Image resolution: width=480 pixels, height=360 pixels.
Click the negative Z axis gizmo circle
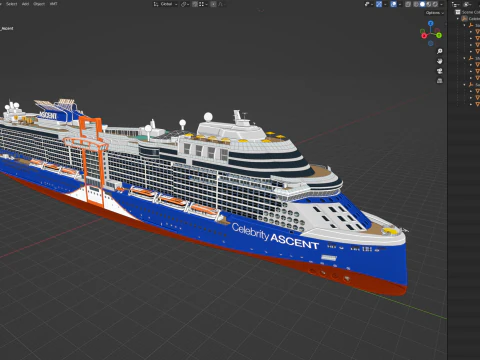(x=431, y=43)
